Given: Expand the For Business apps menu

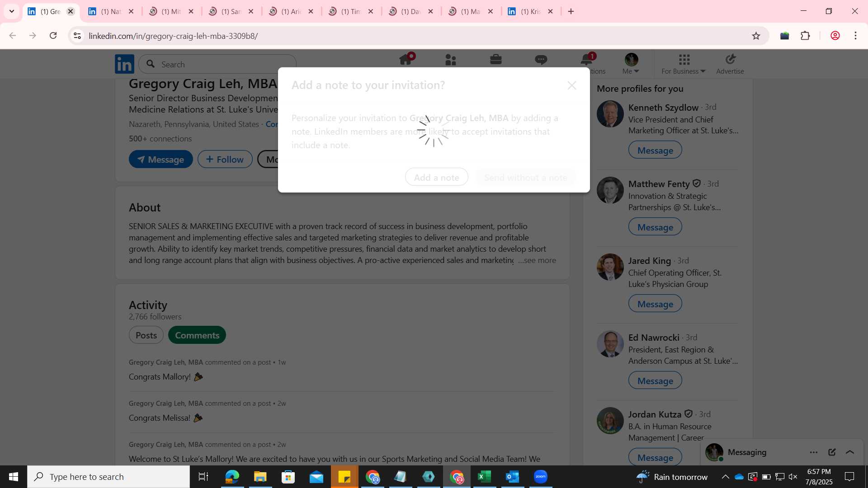Looking at the screenshot, I should [x=684, y=64].
